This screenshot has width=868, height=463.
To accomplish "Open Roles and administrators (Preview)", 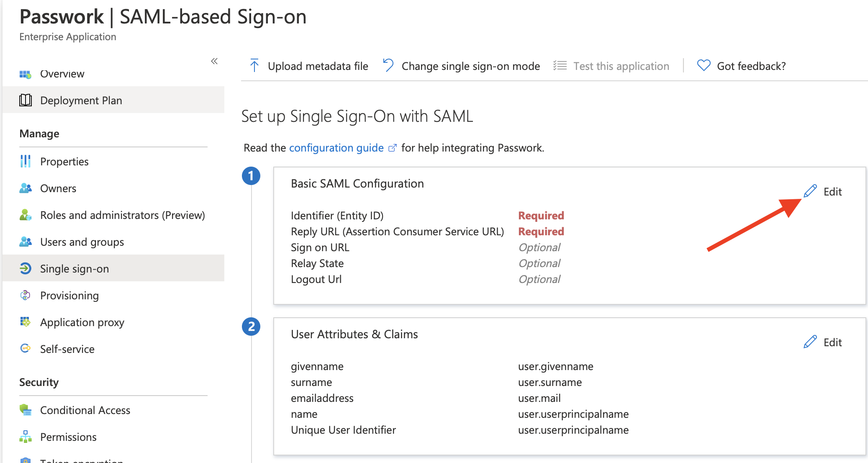I will tap(122, 215).
